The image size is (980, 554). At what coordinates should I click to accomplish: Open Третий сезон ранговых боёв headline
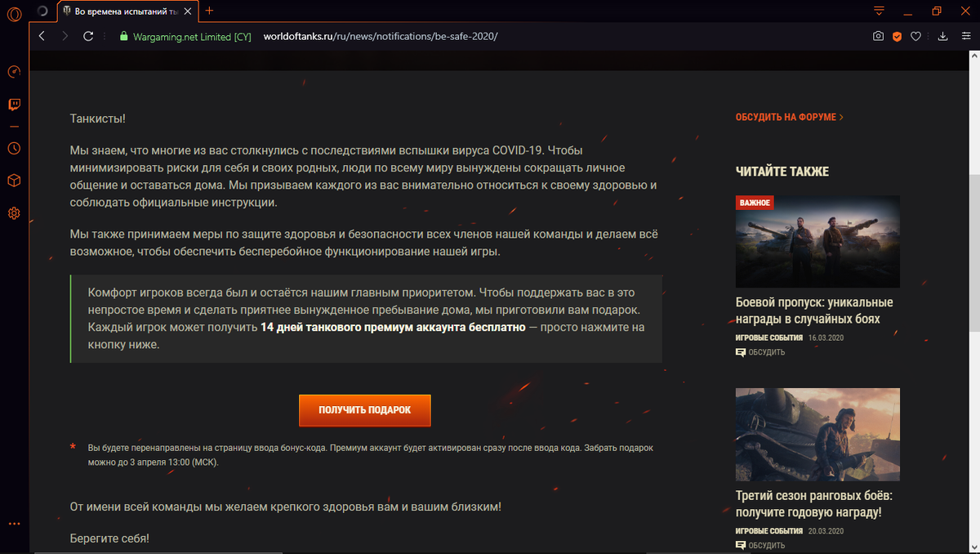click(814, 504)
